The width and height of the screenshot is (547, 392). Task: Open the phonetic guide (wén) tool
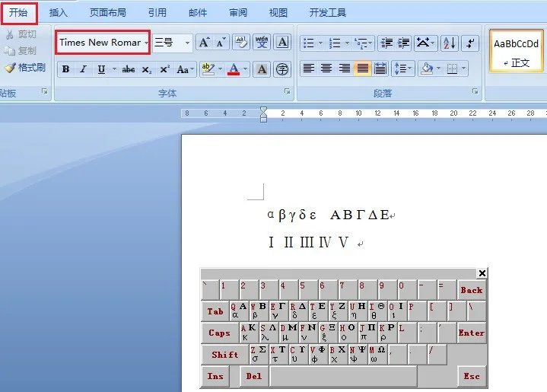(x=262, y=43)
